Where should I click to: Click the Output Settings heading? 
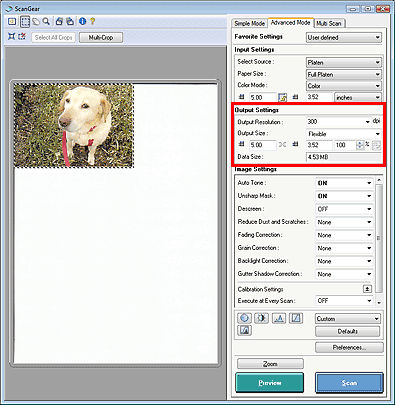[256, 110]
